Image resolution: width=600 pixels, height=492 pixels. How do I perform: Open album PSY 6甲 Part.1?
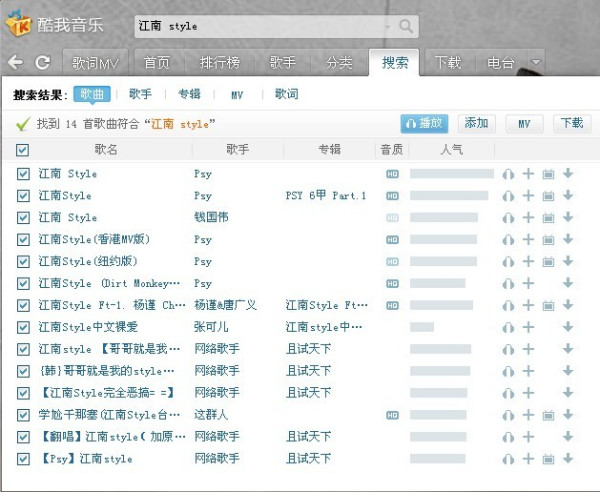(326, 196)
